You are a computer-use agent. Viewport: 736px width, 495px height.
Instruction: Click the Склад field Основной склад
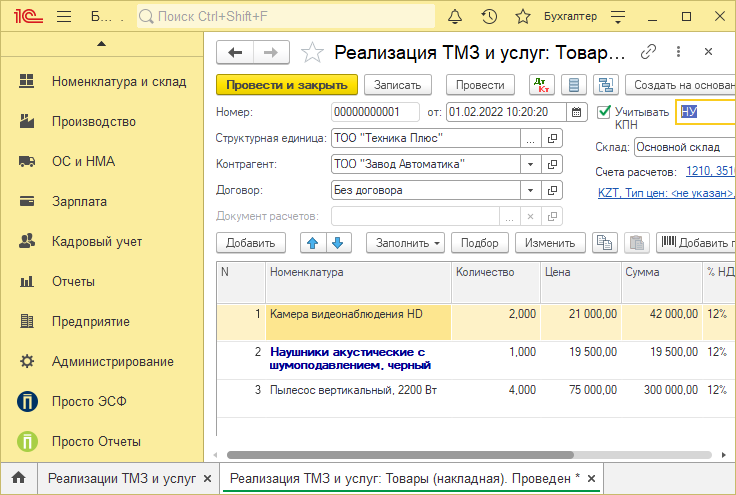pyautogui.click(x=685, y=147)
